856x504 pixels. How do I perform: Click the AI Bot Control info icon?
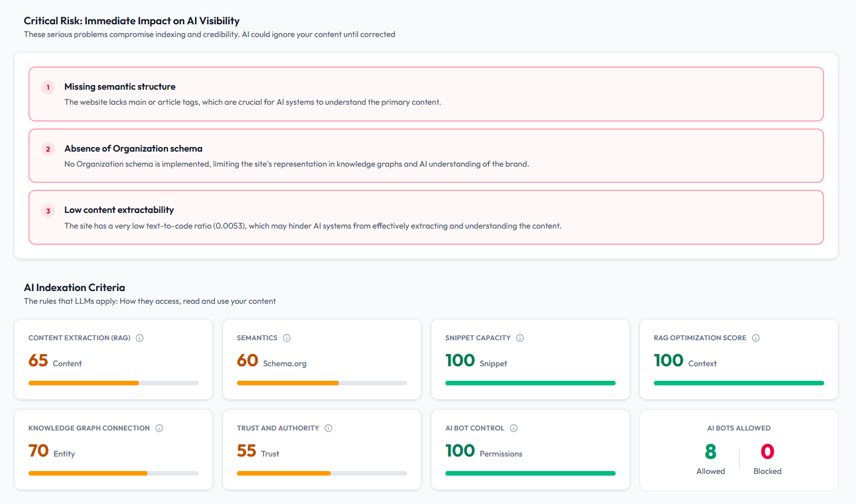514,428
